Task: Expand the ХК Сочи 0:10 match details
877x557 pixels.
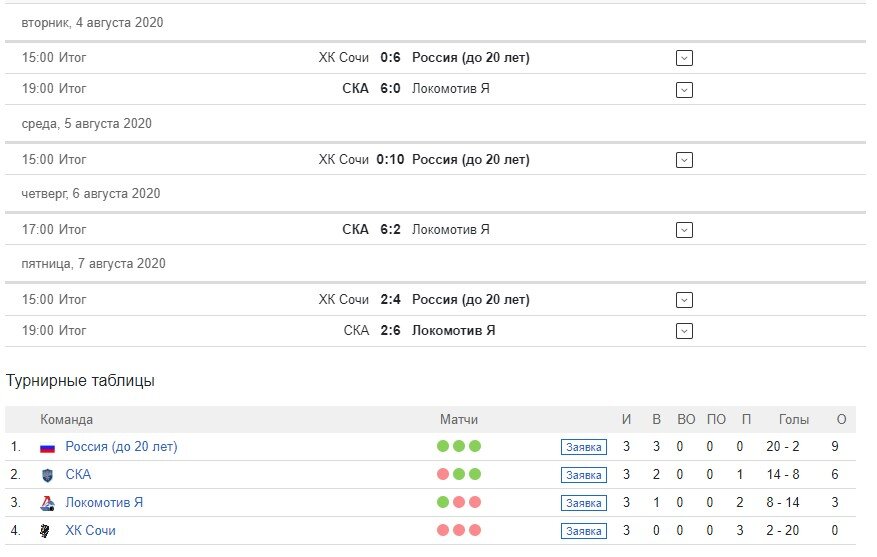Action: tap(684, 160)
